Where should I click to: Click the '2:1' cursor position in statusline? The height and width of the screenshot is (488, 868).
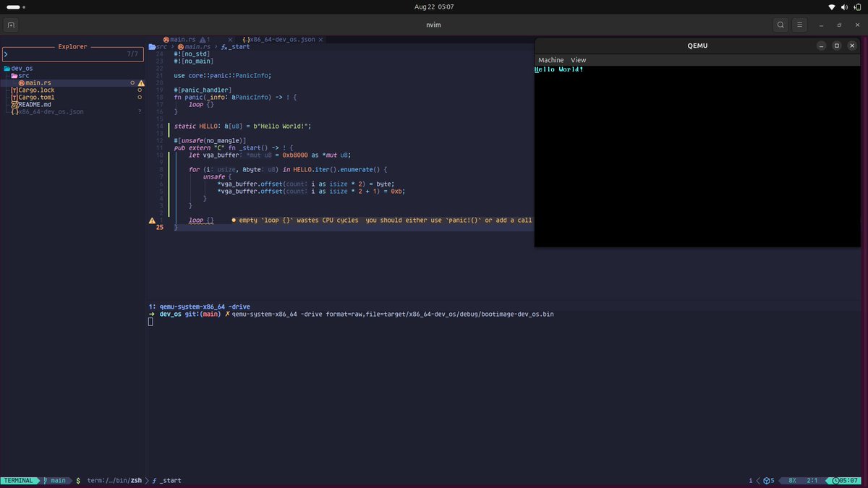[812, 480]
